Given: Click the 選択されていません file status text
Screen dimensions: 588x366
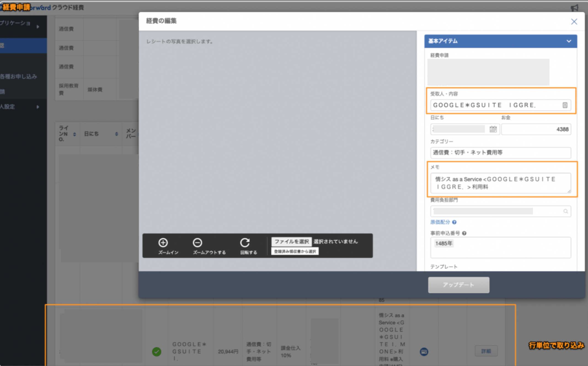Looking at the screenshot, I should (x=336, y=242).
